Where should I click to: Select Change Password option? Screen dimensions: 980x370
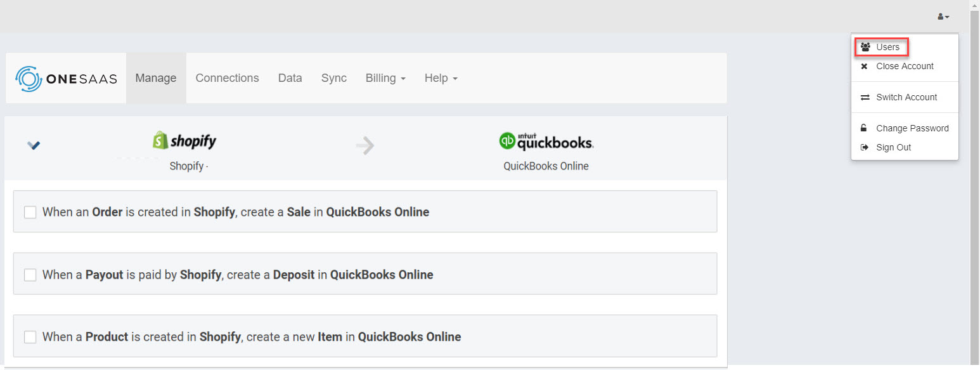click(x=905, y=128)
